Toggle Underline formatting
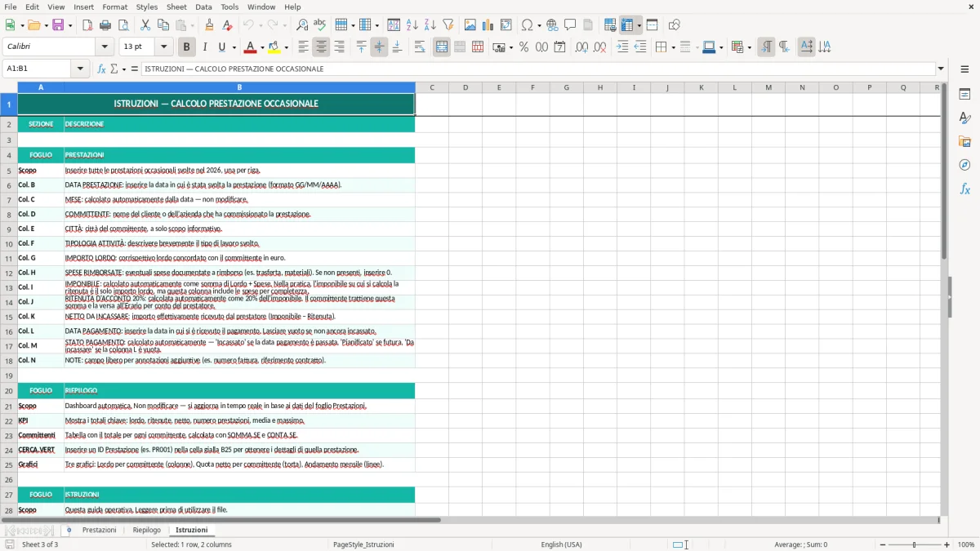Screen dimensions: 980x551 [x=222, y=47]
